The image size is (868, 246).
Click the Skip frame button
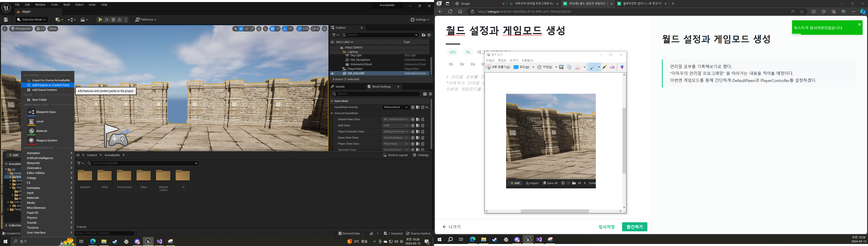(x=107, y=20)
